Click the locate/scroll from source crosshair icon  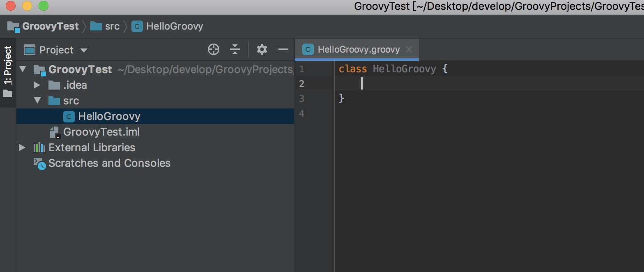pos(214,50)
